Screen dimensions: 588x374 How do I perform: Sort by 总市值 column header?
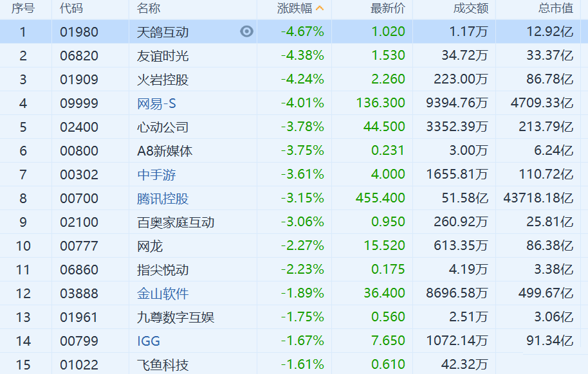coord(555,8)
